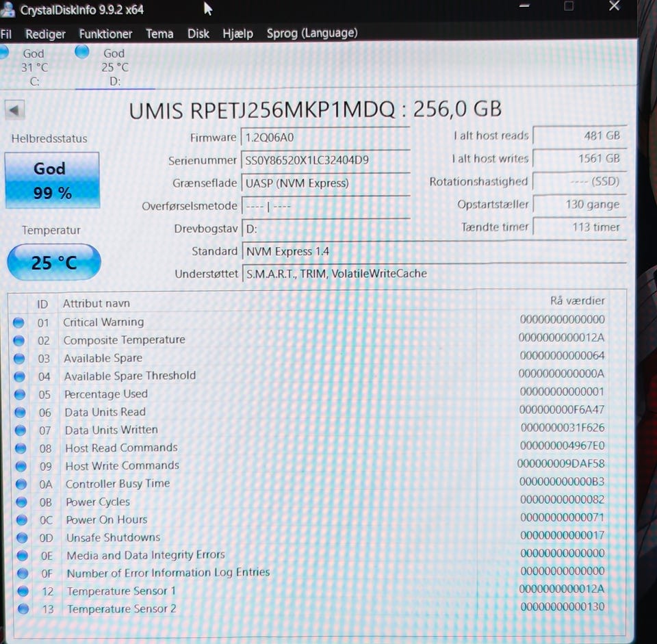
Task: Click the status dot for Unsafe Shutdowns
Action: coord(22,537)
